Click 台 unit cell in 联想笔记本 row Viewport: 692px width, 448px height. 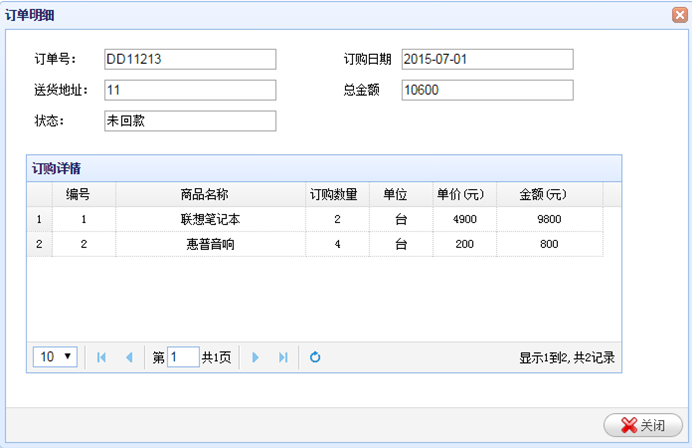401,219
